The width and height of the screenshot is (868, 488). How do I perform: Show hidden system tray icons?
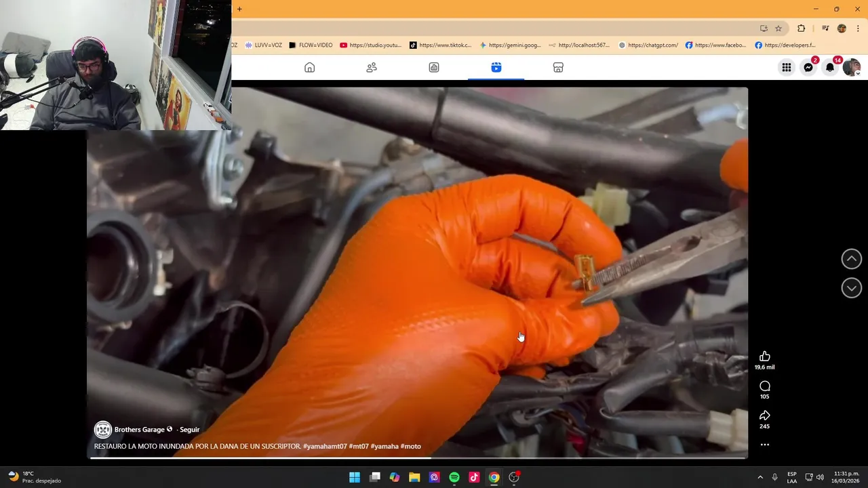(x=760, y=477)
